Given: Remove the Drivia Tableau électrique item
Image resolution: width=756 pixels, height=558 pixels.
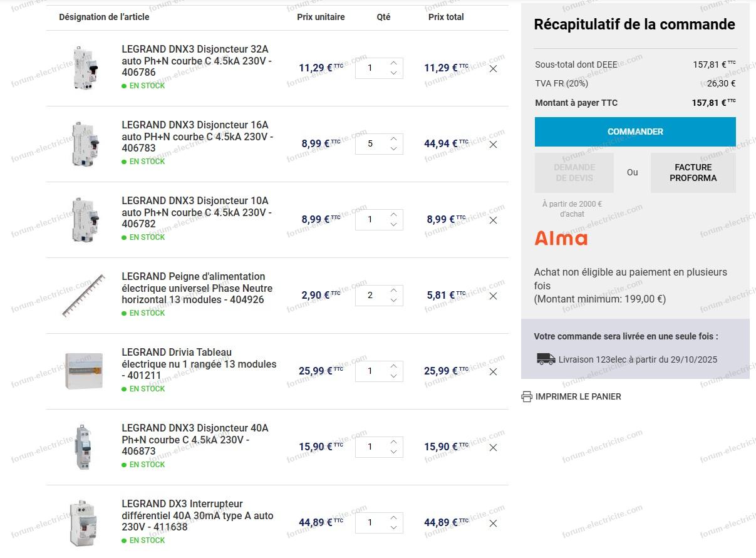Looking at the screenshot, I should [493, 372].
